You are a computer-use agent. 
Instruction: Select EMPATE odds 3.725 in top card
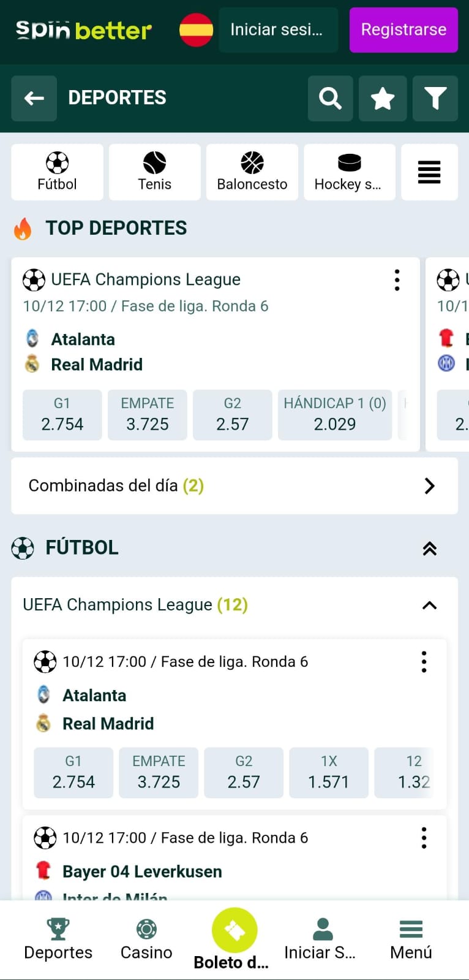click(x=147, y=415)
